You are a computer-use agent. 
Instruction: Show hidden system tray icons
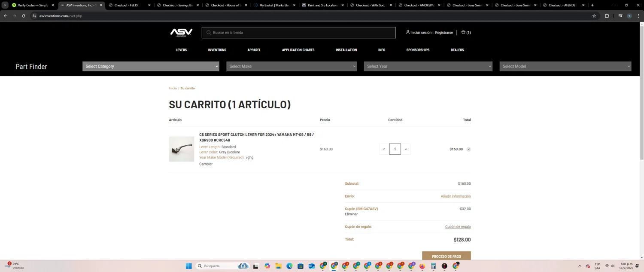580,266
